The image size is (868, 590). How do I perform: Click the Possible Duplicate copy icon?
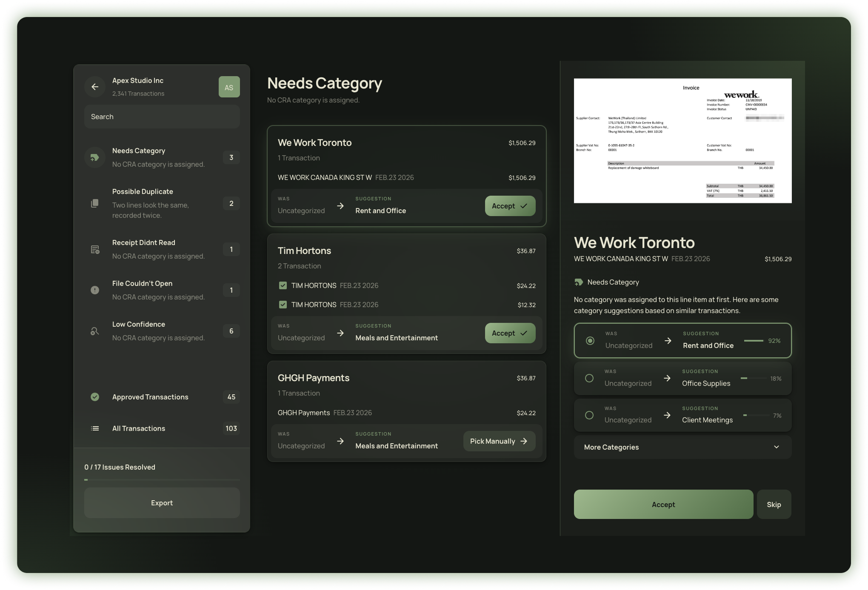click(x=95, y=203)
